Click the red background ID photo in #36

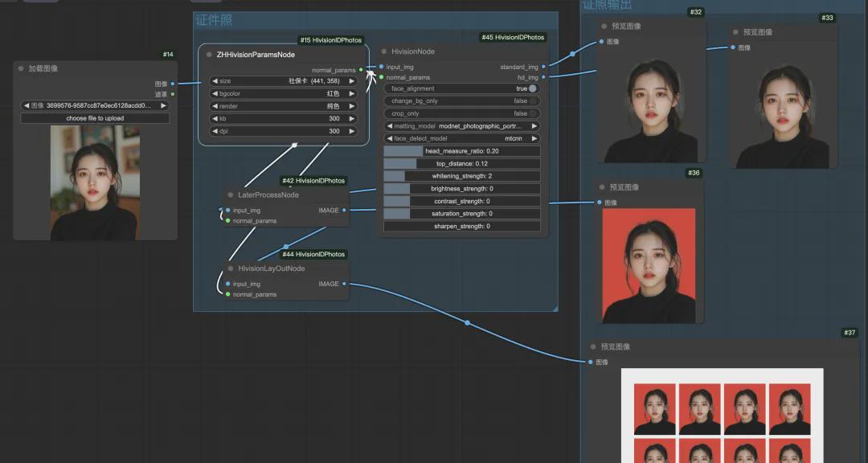[649, 266]
